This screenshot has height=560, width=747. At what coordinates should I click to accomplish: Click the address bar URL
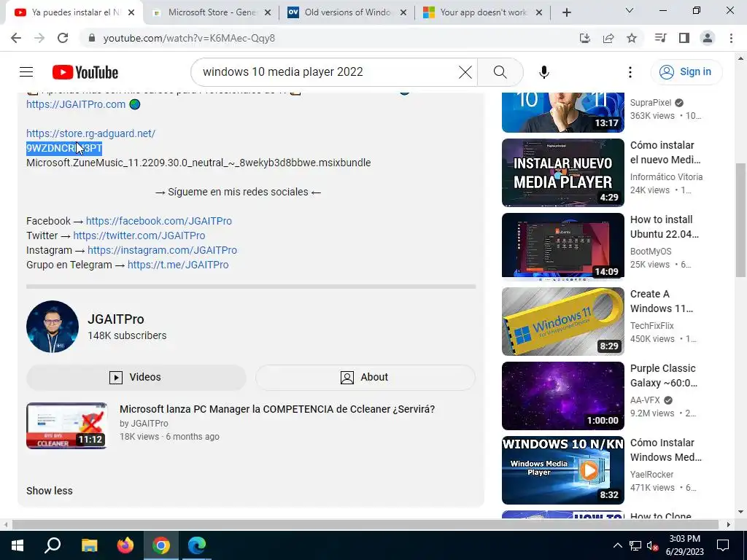[x=189, y=38]
